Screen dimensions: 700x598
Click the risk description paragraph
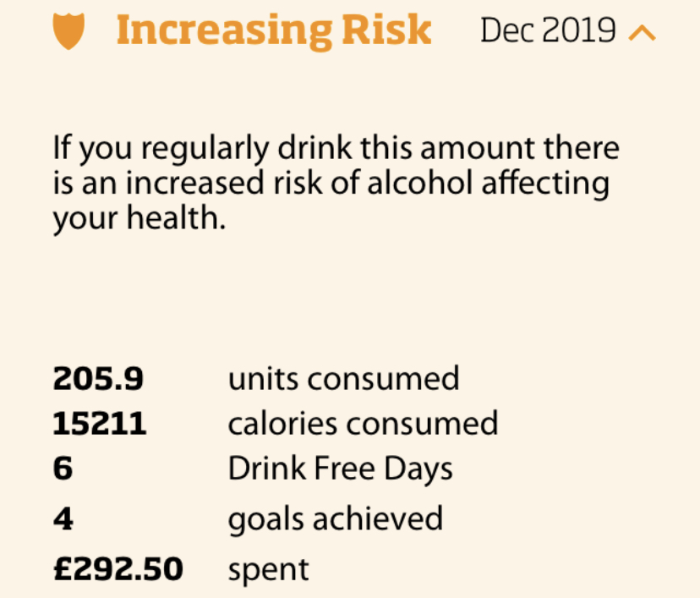(336, 184)
